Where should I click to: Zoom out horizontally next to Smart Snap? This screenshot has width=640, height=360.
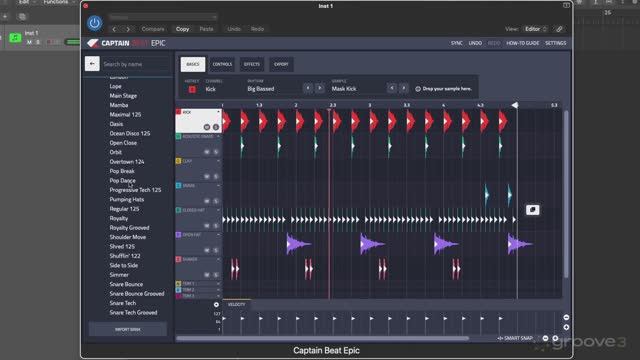pos(545,338)
